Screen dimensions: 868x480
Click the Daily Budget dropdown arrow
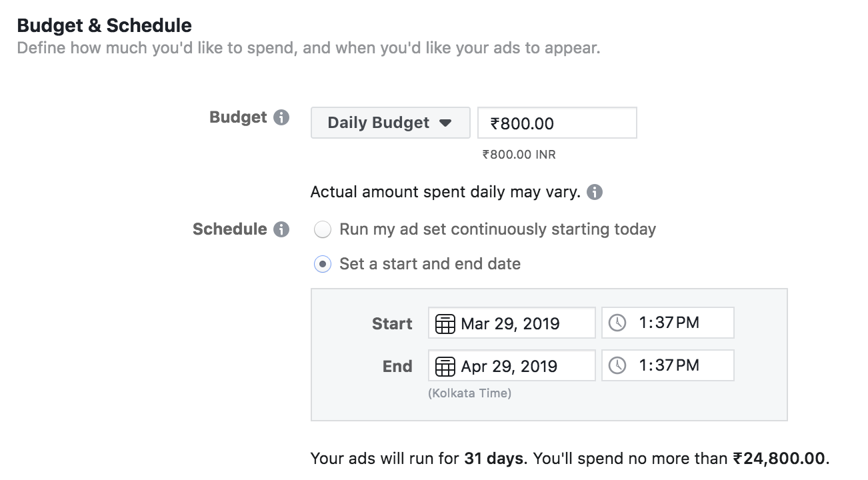445,123
